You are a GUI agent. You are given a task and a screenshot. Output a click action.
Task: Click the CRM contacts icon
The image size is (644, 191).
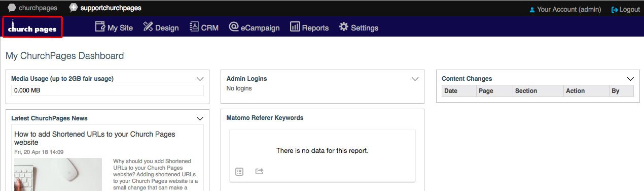194,27
